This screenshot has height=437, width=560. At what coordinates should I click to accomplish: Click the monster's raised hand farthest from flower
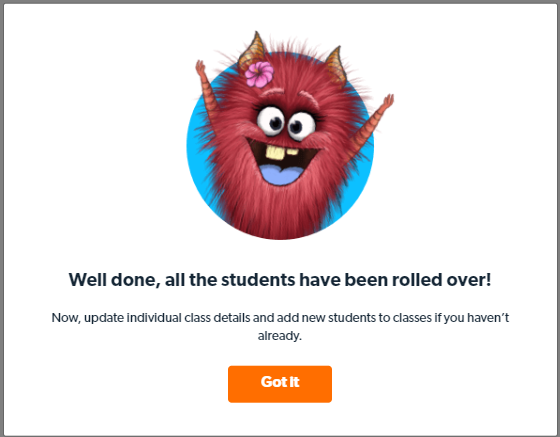coord(388,101)
